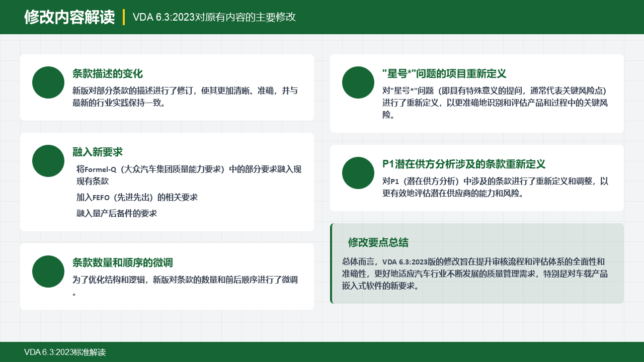
Task: Click the 融入新要求 heading
Action: coord(98,152)
